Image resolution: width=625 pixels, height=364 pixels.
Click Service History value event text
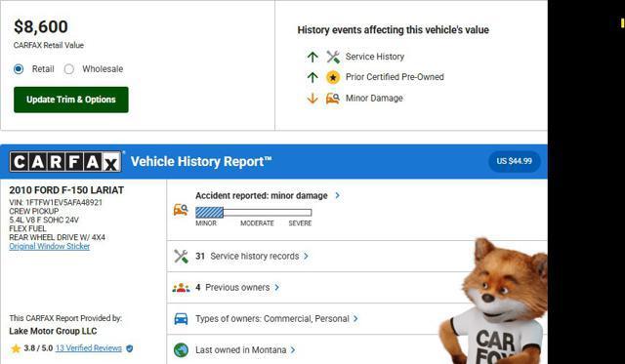[375, 57]
